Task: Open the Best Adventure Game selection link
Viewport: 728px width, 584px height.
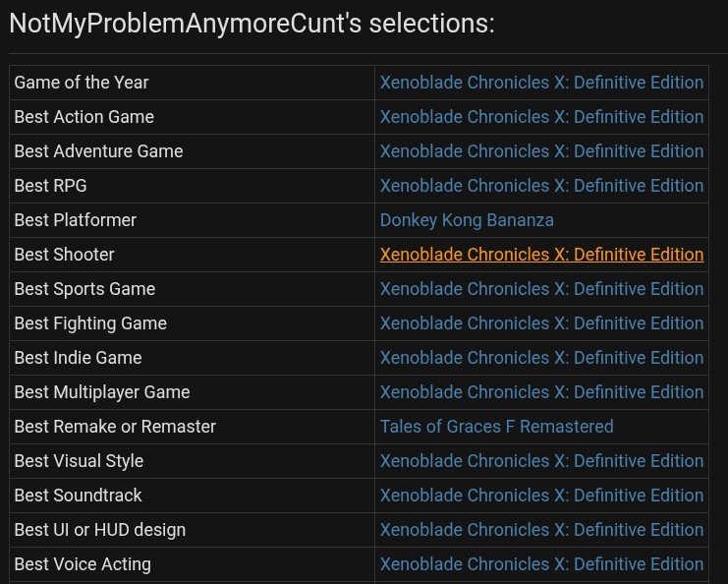Action: (x=541, y=151)
